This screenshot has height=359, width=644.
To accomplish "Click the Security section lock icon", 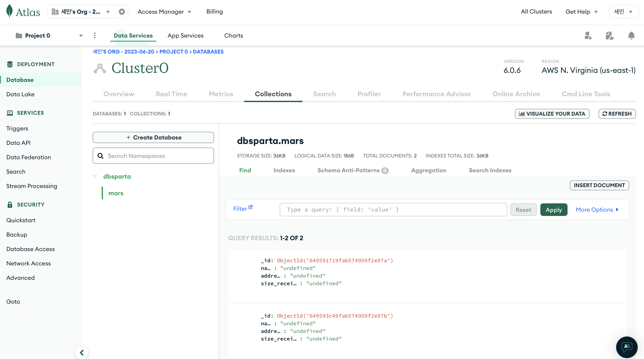I will pyautogui.click(x=10, y=204).
